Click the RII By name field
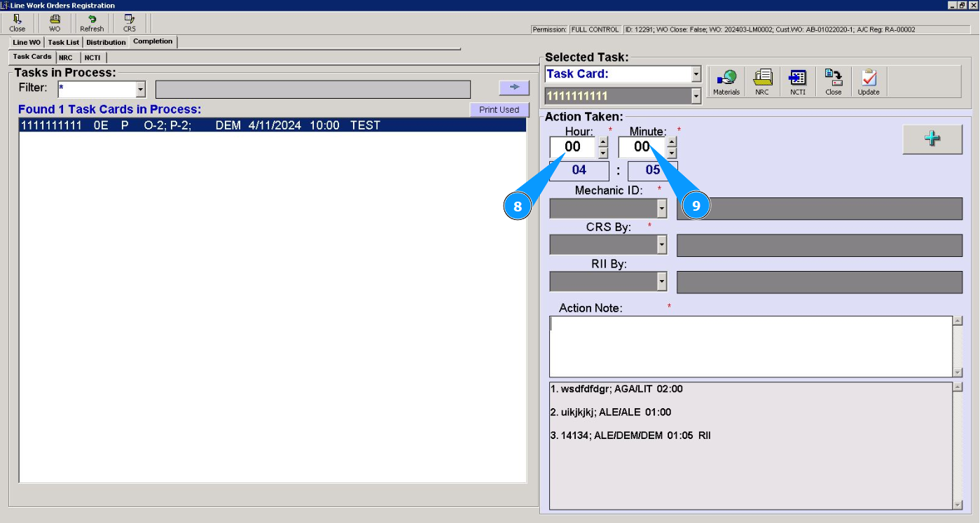980x523 pixels. 820,281
